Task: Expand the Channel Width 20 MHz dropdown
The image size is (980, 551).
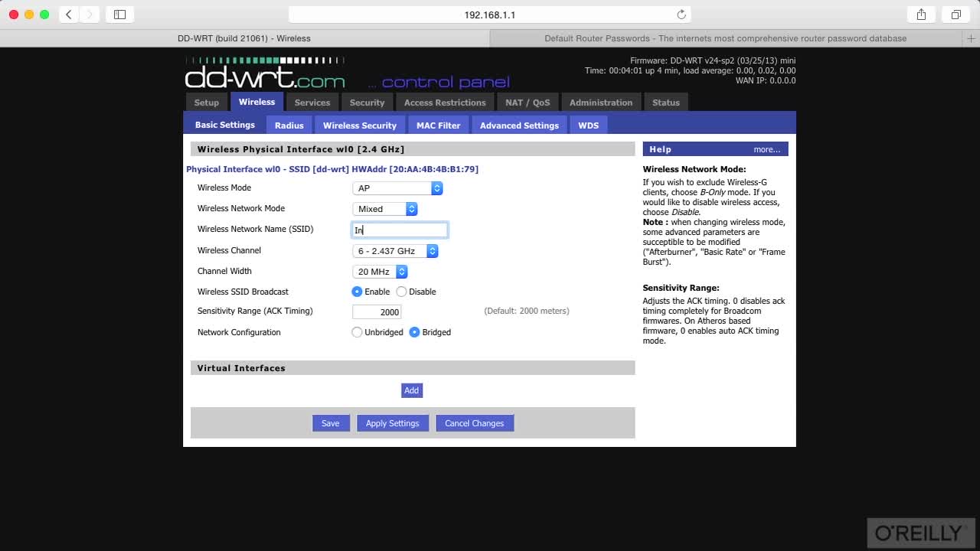Action: (380, 272)
